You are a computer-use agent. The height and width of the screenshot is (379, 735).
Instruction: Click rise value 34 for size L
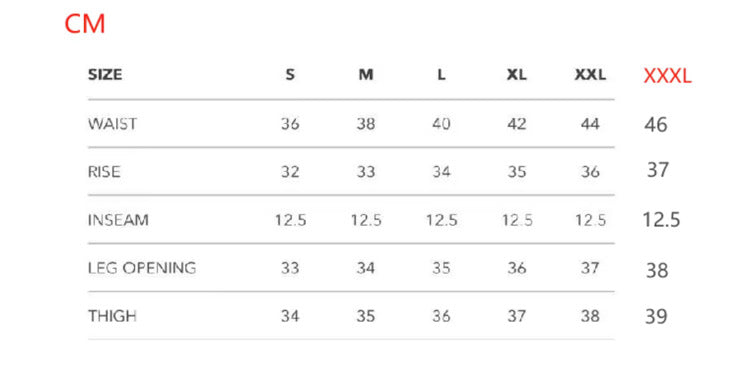pos(441,172)
